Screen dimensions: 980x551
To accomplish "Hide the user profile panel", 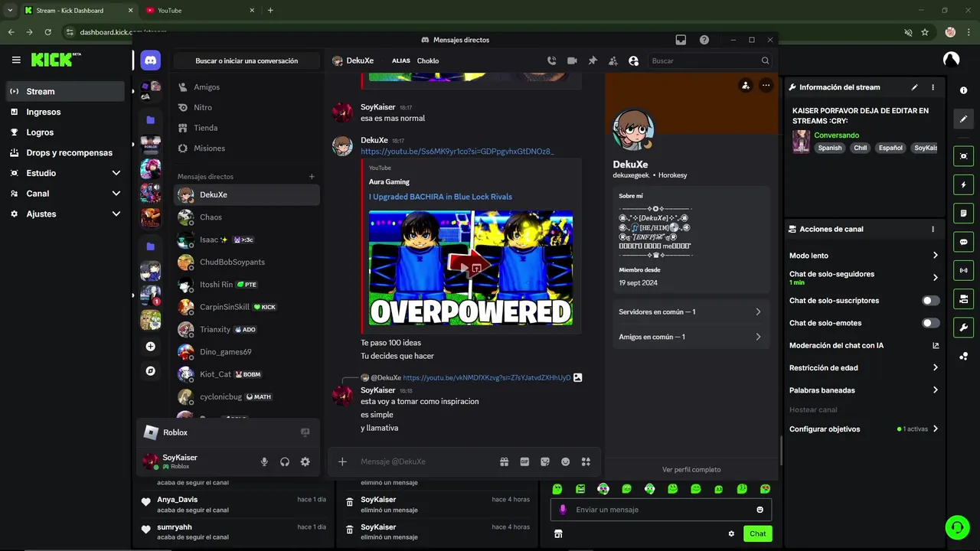I will pyautogui.click(x=633, y=60).
